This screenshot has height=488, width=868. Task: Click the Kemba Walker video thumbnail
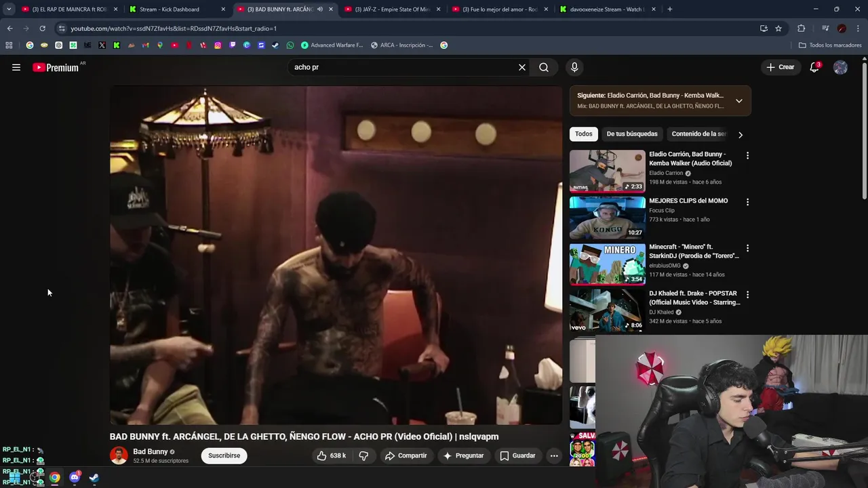608,171
